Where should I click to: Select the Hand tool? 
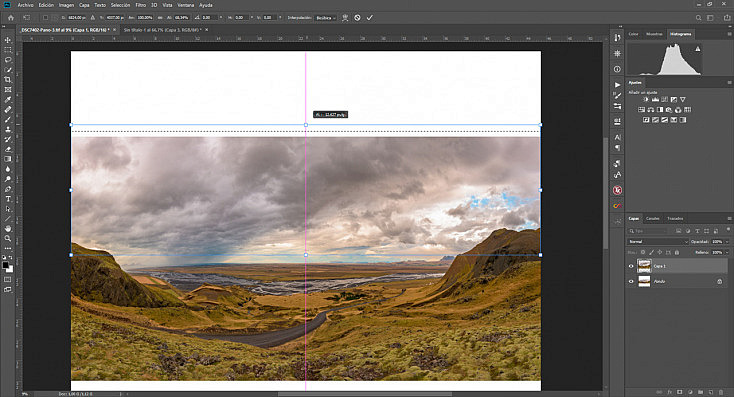[8, 228]
